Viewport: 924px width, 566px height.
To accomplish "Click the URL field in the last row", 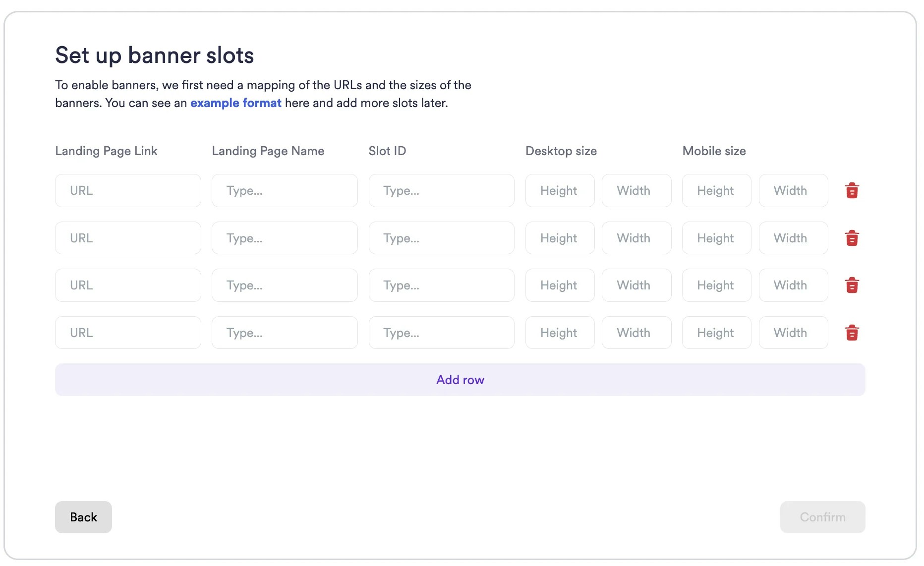I will point(128,333).
